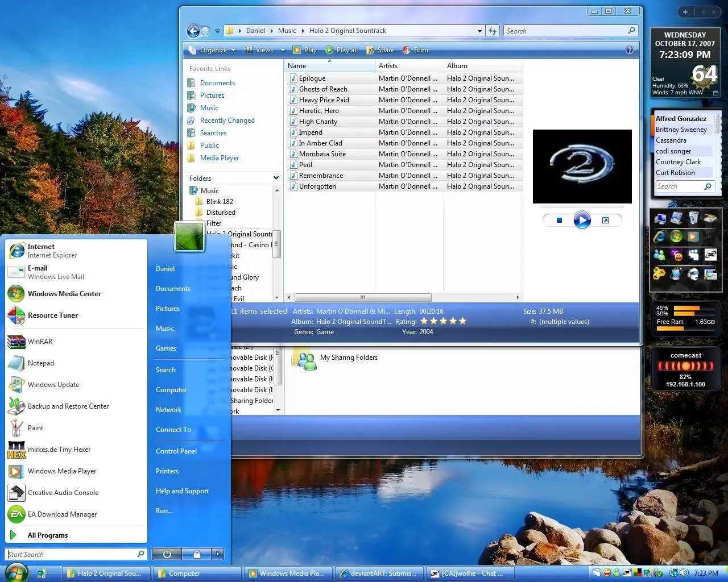Launch EA Download Manager

tap(76, 514)
